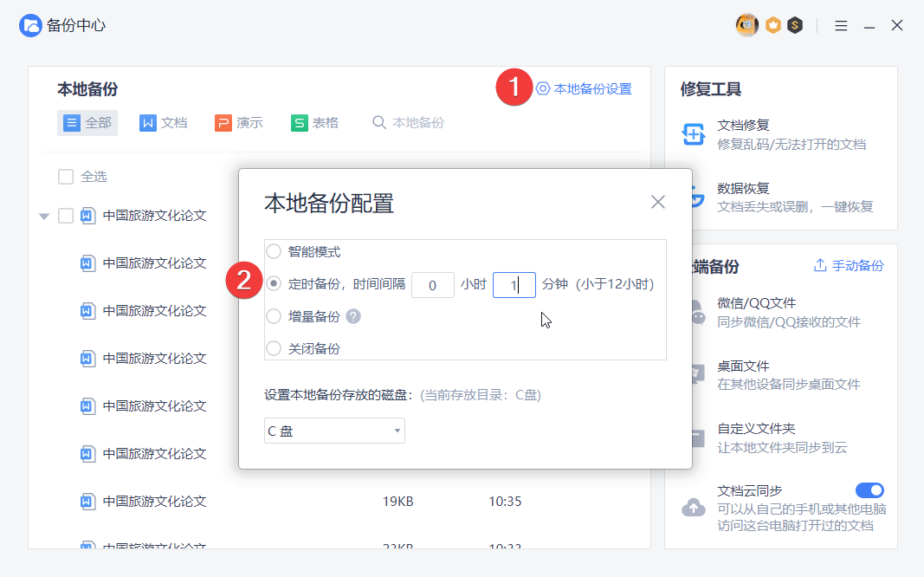Click the 手动备份 manual backup link
The height and width of the screenshot is (577, 924).
tap(858, 266)
